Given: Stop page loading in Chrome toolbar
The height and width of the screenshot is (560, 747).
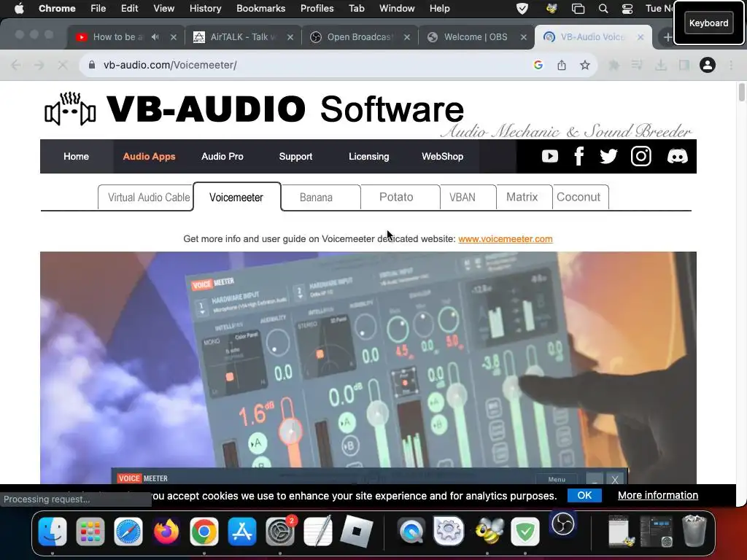Looking at the screenshot, I should pyautogui.click(x=63, y=65).
